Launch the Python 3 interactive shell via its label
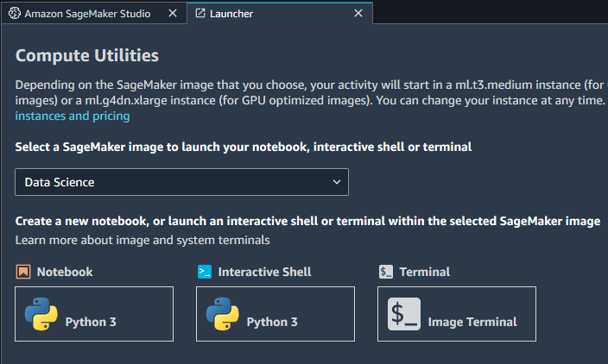Screen dimensions: 608x364 272,322
